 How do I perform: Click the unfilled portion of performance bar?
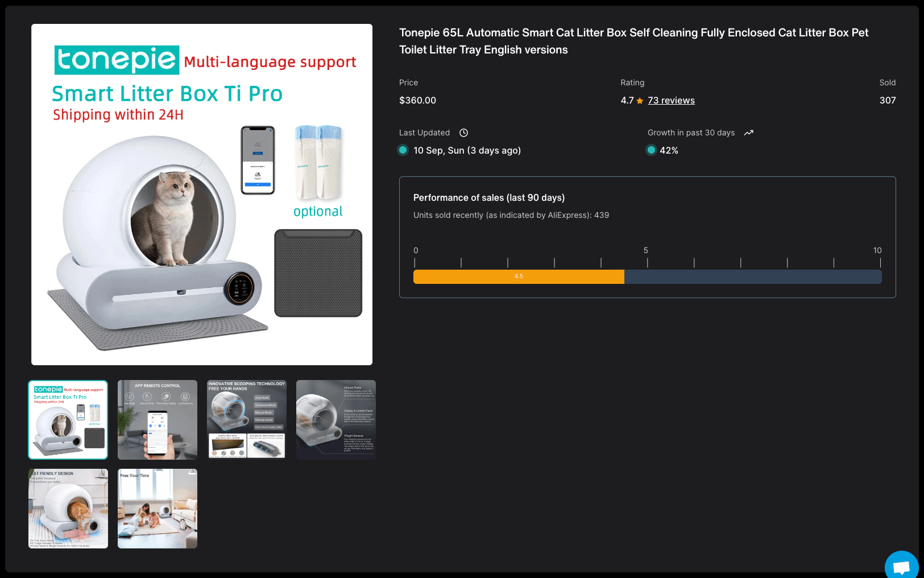click(x=753, y=276)
